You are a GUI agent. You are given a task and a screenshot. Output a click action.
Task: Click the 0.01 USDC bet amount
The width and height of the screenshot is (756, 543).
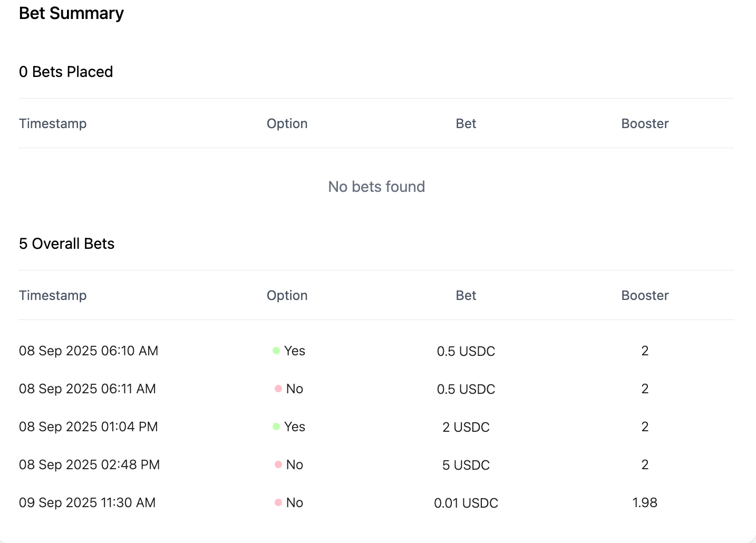[466, 503]
